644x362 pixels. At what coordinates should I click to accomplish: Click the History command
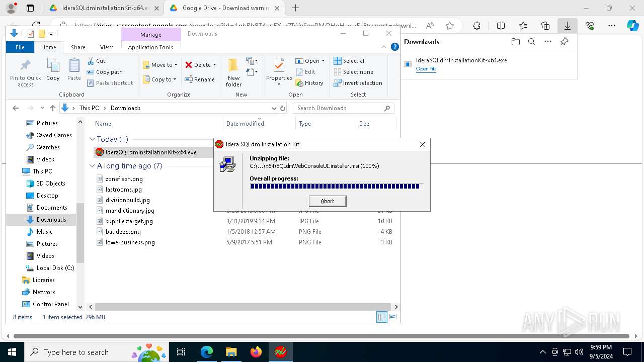point(310,83)
